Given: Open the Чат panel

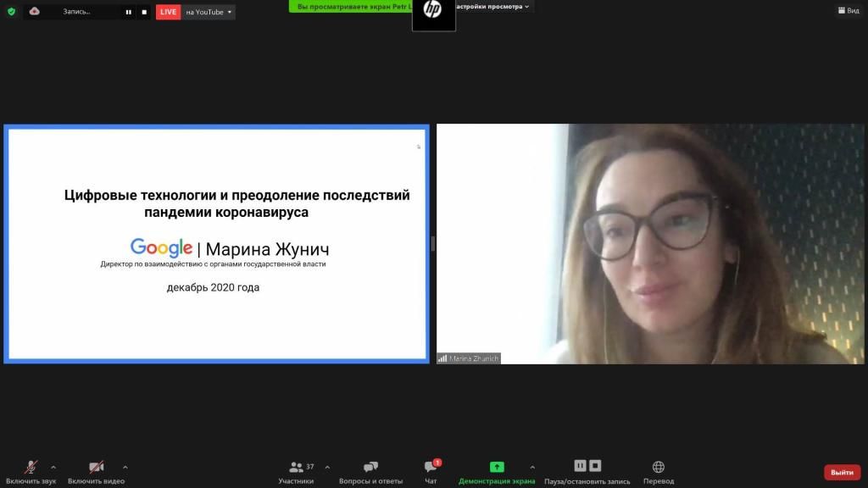Looking at the screenshot, I should click(x=431, y=473).
